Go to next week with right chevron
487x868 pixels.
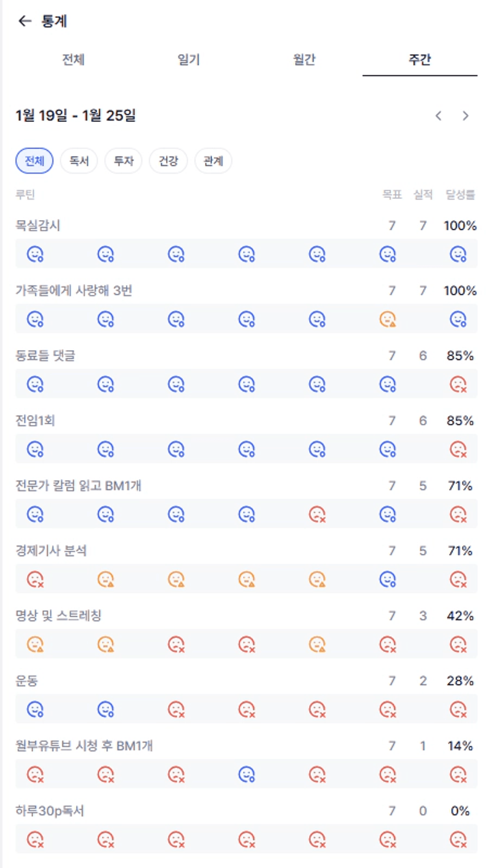(x=465, y=116)
